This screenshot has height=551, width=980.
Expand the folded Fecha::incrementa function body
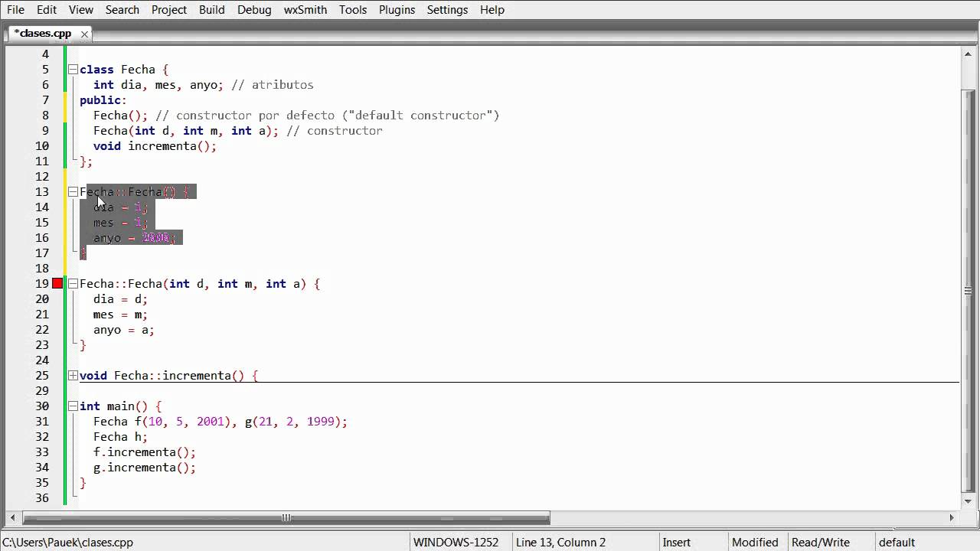point(72,375)
